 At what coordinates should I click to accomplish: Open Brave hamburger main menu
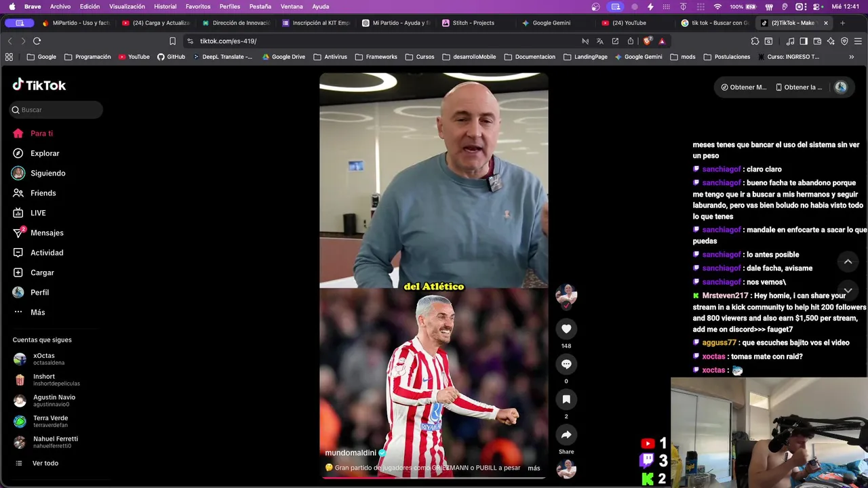pos(857,41)
